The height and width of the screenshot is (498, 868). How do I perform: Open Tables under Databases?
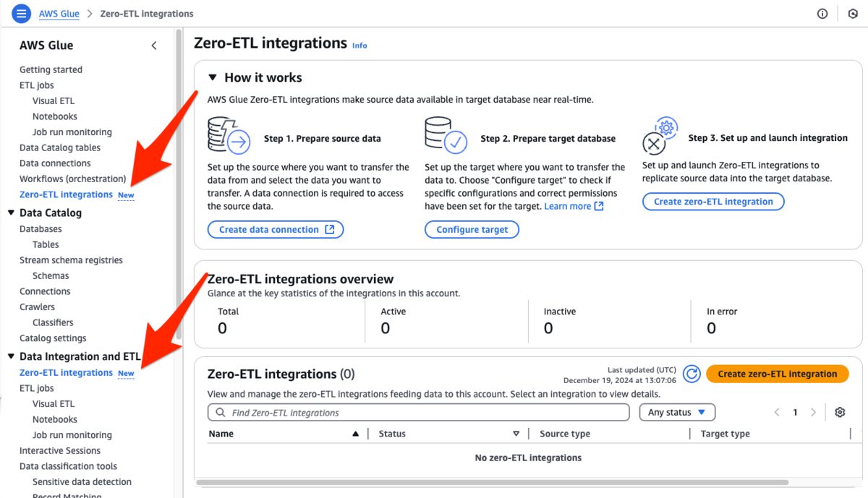click(x=46, y=244)
